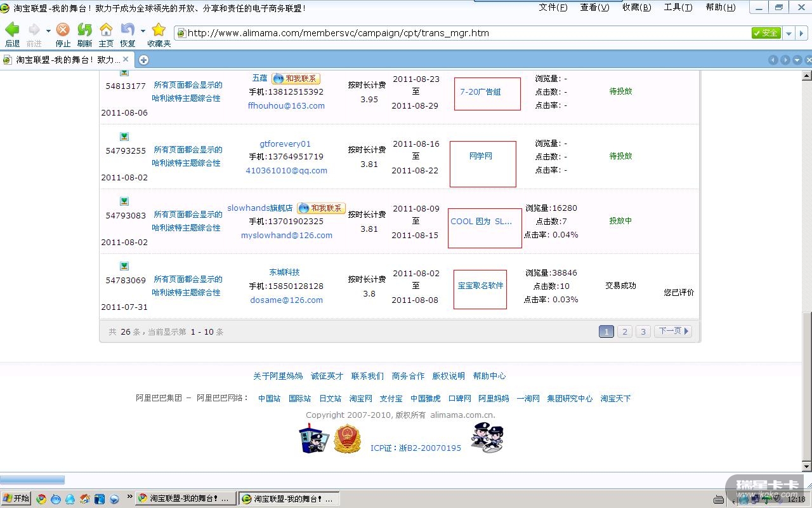Screen dimensions: 812x508
Task: Open the 帮助(H) menu
Action: (x=721, y=8)
